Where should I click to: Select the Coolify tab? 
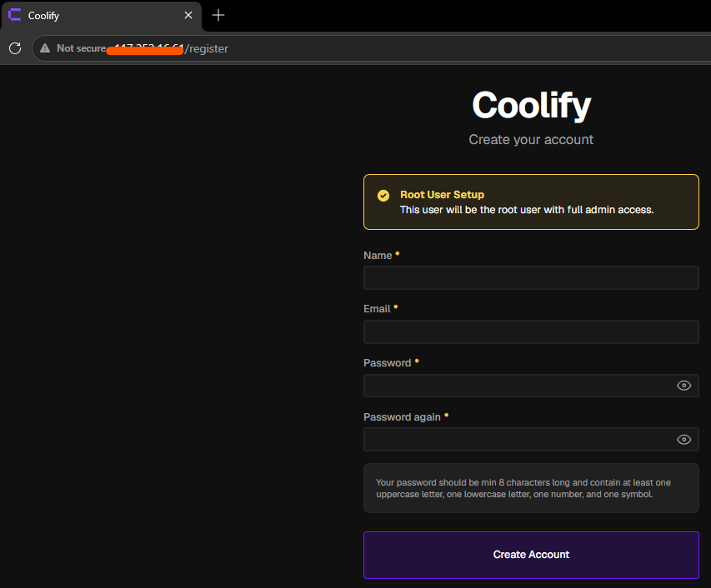[x=102, y=15]
